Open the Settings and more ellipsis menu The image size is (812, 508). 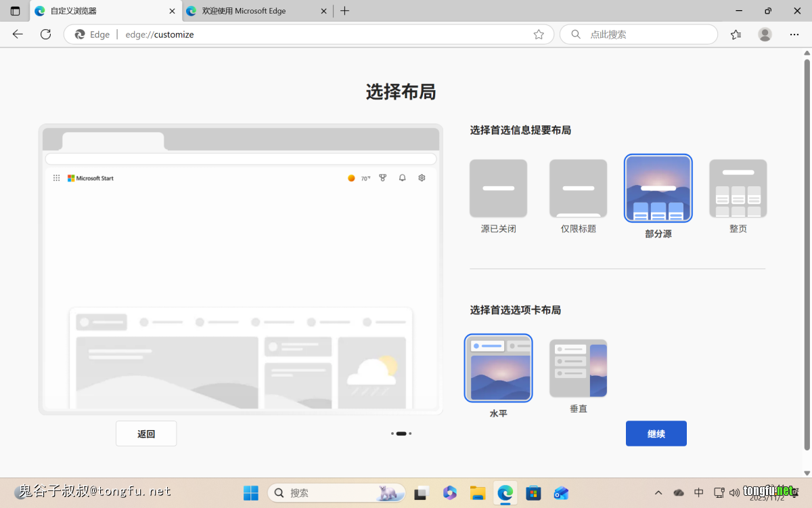click(794, 35)
